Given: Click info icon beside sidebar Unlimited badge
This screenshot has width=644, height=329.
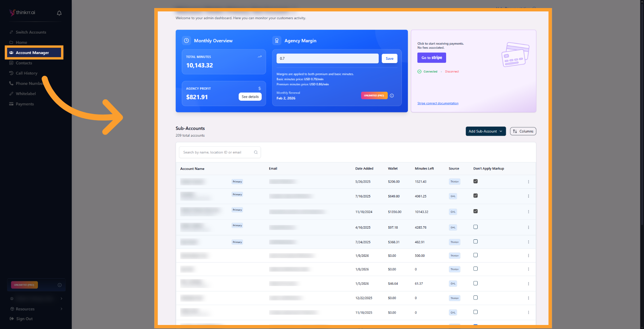Looking at the screenshot, I should click(x=60, y=285).
